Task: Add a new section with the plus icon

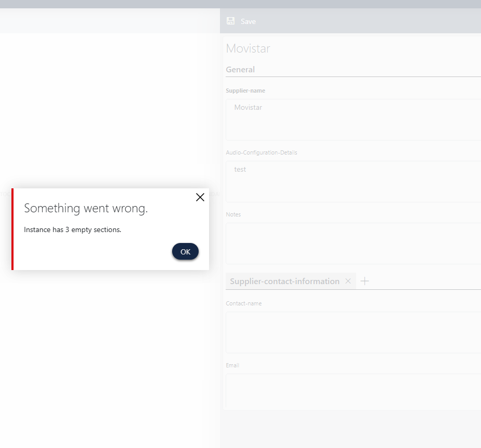Action: [365, 281]
